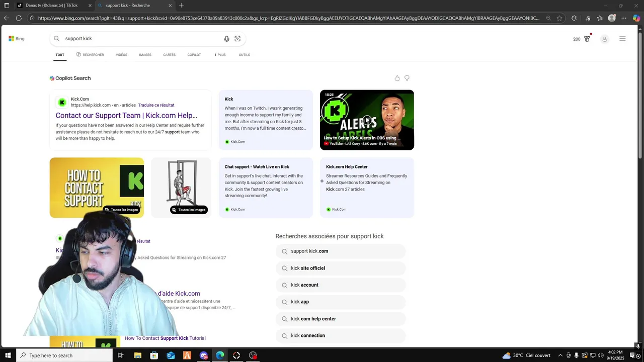Open Contact our Support Team link

[x=126, y=116]
